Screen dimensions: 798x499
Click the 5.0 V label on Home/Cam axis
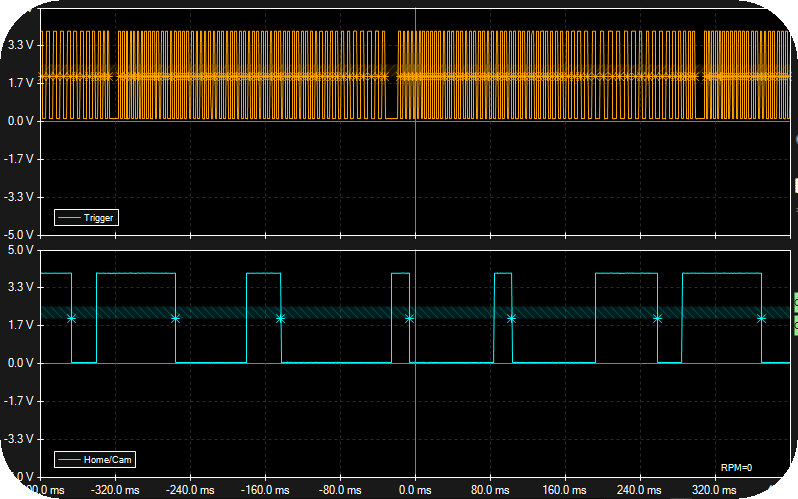pos(21,249)
